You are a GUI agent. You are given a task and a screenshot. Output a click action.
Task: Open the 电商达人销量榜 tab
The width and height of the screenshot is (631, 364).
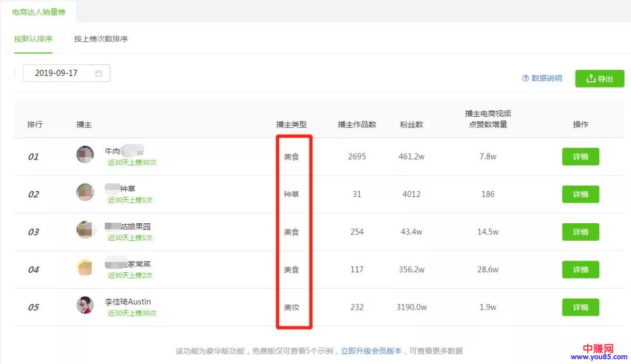[x=39, y=12]
